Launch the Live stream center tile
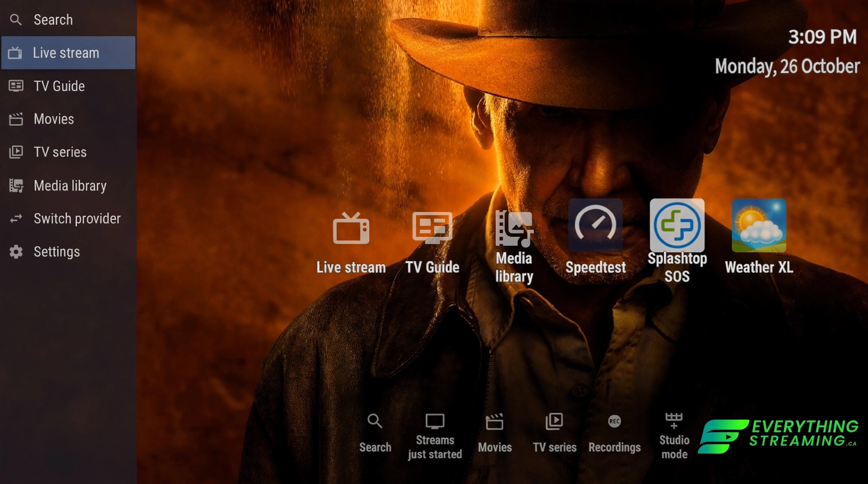Viewport: 868px width, 484px height. pyautogui.click(x=351, y=244)
